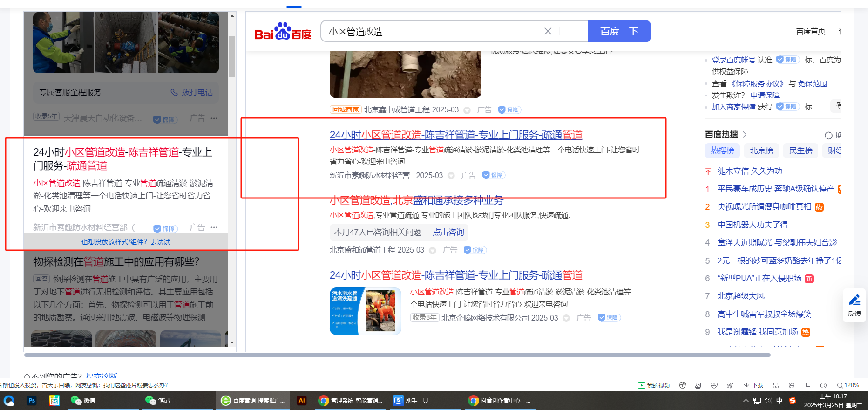Open the 小区管道改造,北京盛和通承接多种业务 result

point(416,200)
